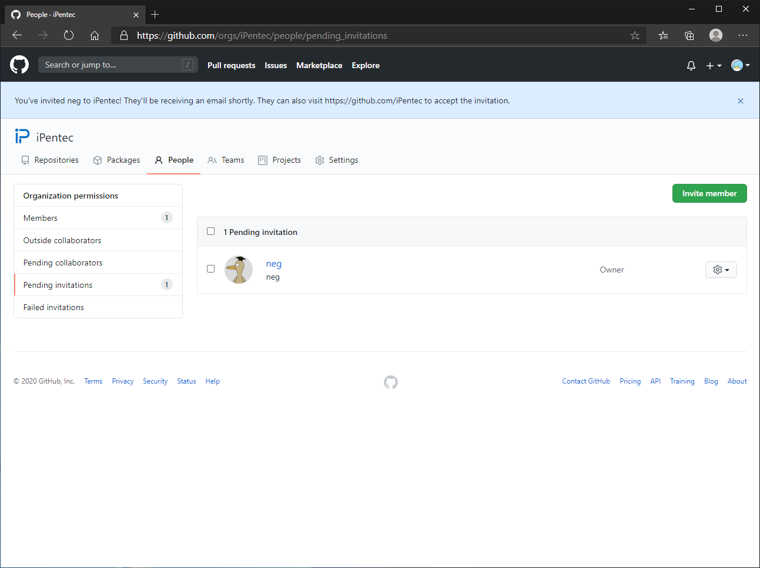Open the Help footer link
The height and width of the screenshot is (568, 760).
212,381
